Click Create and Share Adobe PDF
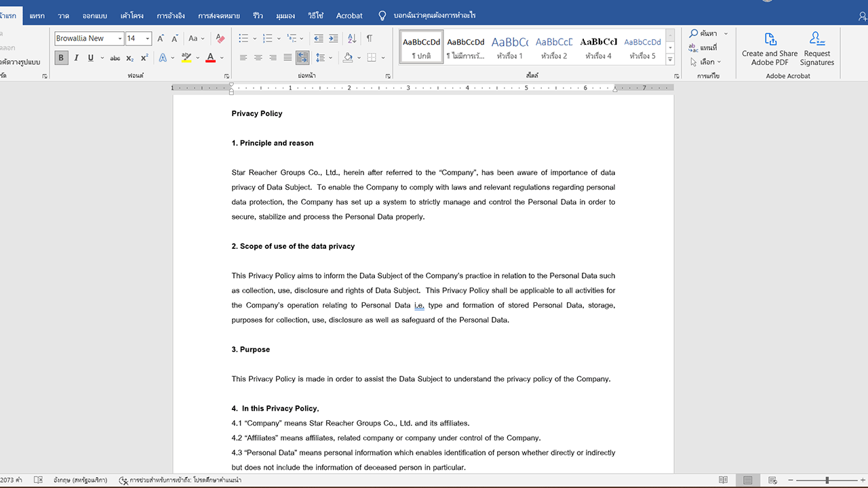 click(770, 49)
